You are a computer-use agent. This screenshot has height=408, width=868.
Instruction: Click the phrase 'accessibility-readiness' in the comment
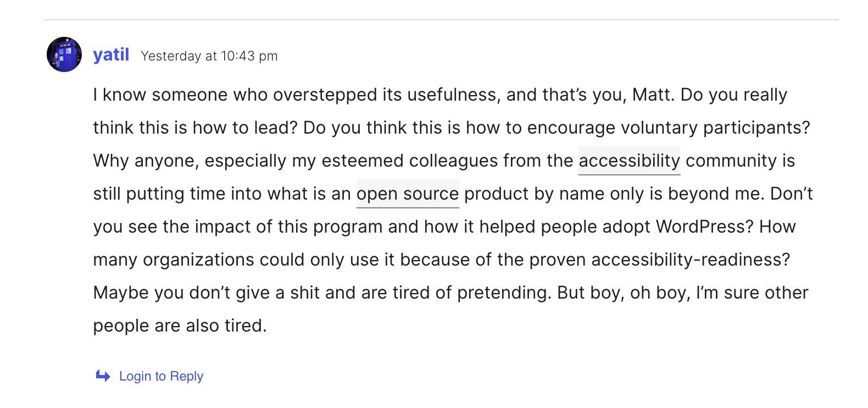coord(691,260)
